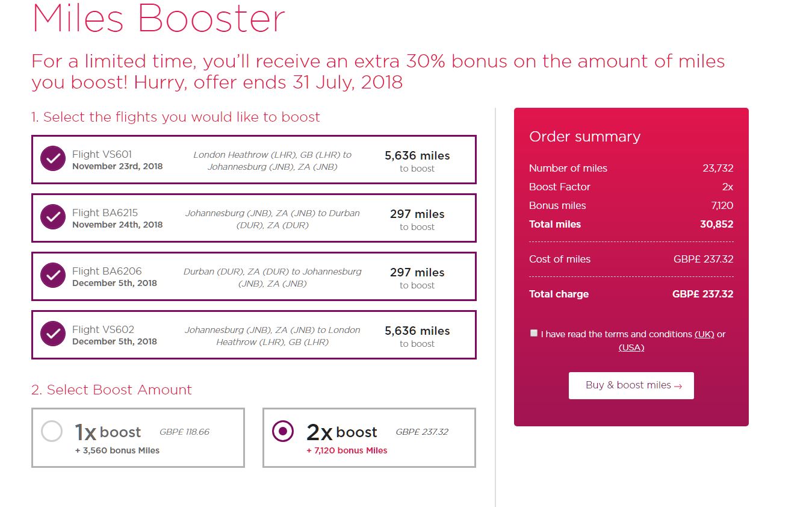Toggle the Flight VS602 checkmark circle
This screenshot has height=507, width=812.
pos(53,334)
